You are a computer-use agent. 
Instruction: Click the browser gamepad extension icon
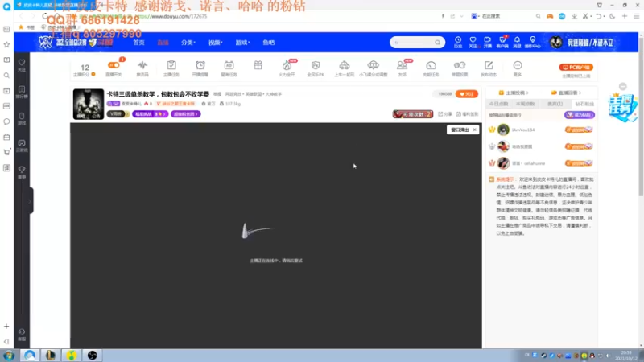pos(550,16)
